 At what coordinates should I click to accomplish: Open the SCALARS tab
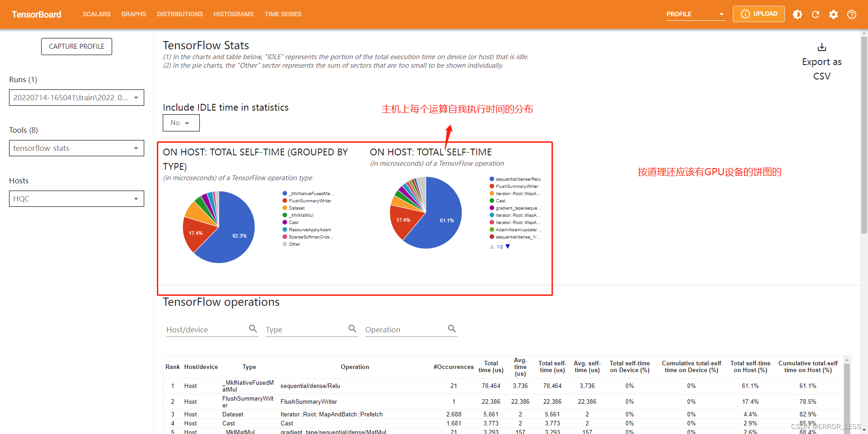point(96,14)
